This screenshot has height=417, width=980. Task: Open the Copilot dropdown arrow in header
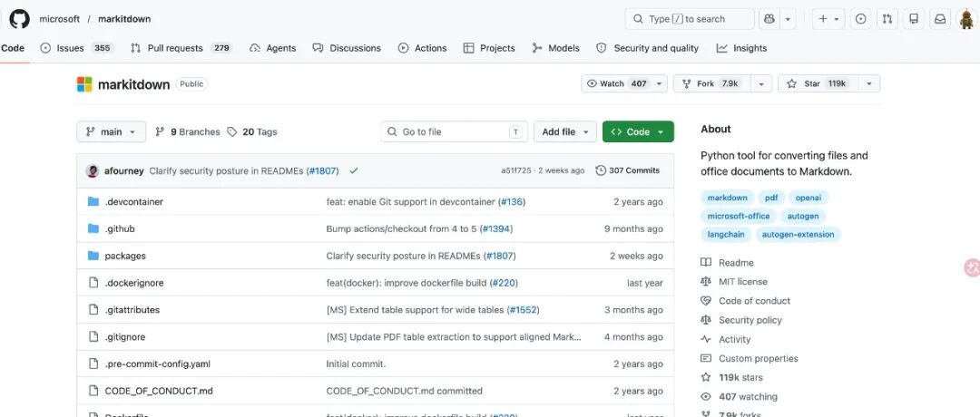click(x=789, y=19)
